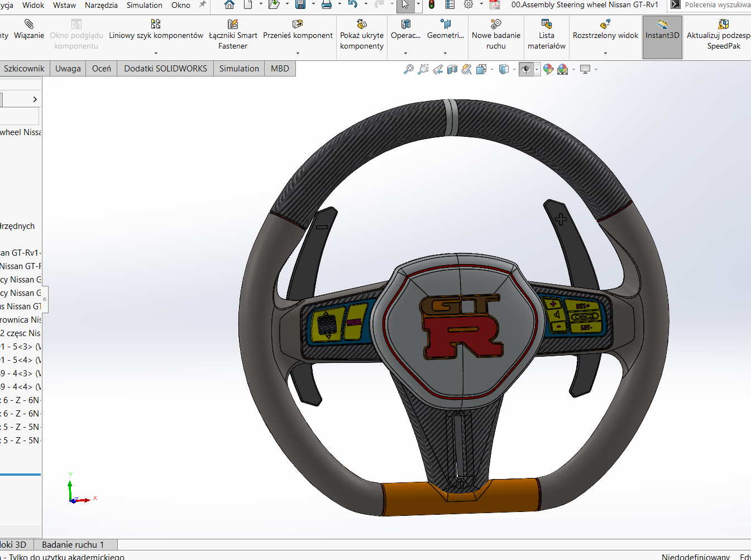Open the Liniowy szyk komponentów dropdown
This screenshot has height=560, width=751.
tap(156, 54)
